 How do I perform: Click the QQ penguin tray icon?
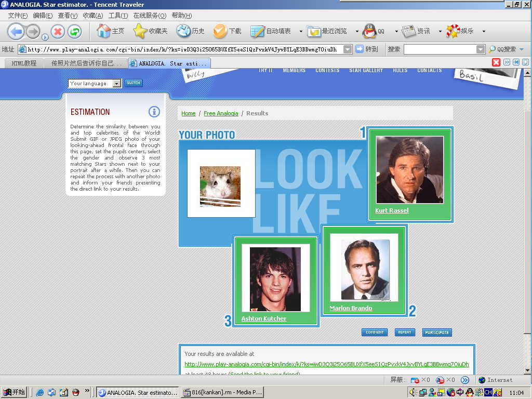point(470,393)
